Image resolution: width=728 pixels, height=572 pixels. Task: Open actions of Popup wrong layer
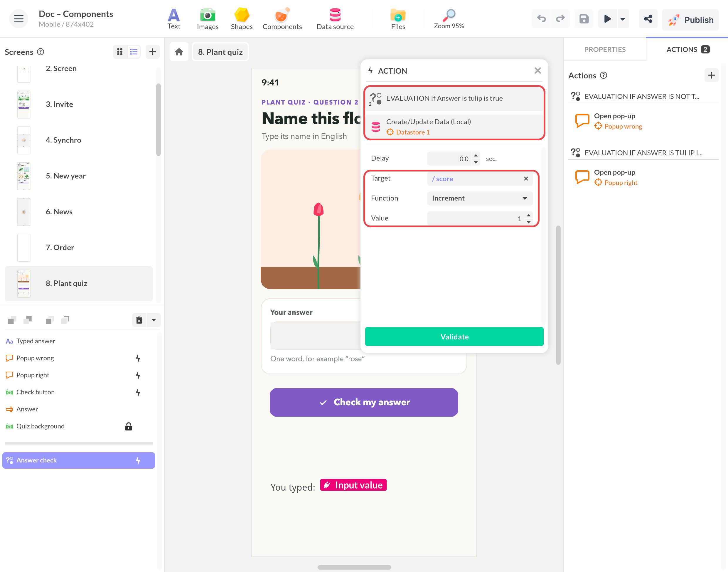point(138,358)
